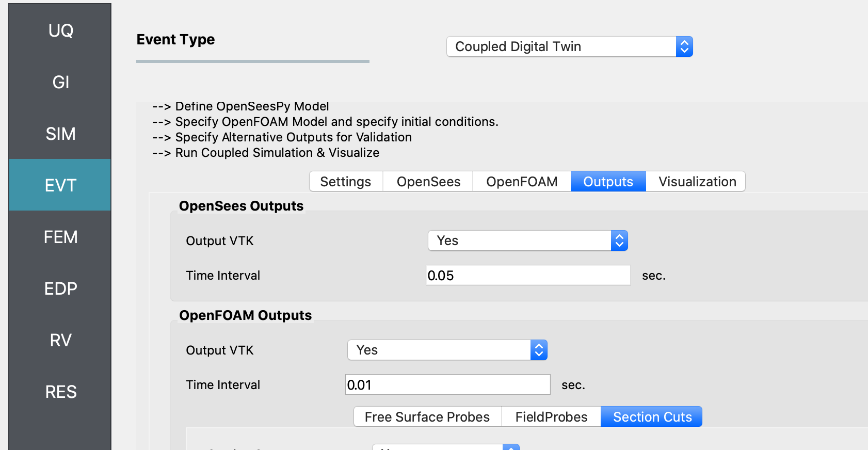
Task: Switch to the SIM sidebar panel
Action: (x=60, y=134)
